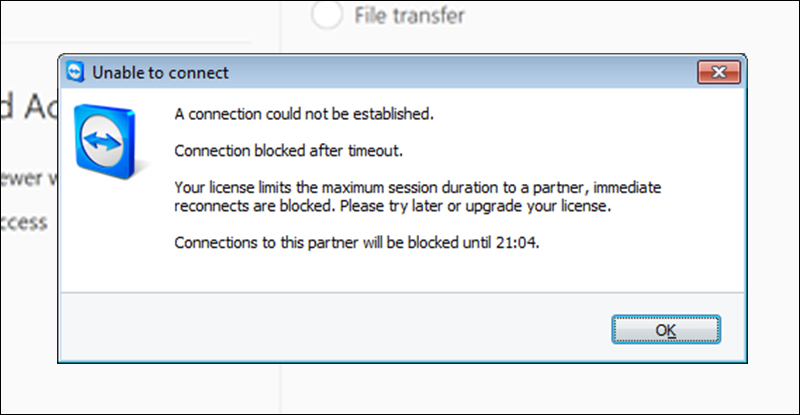This screenshot has height=415, width=800.
Task: Click "A connection could not be established" message
Action: pos(304,114)
